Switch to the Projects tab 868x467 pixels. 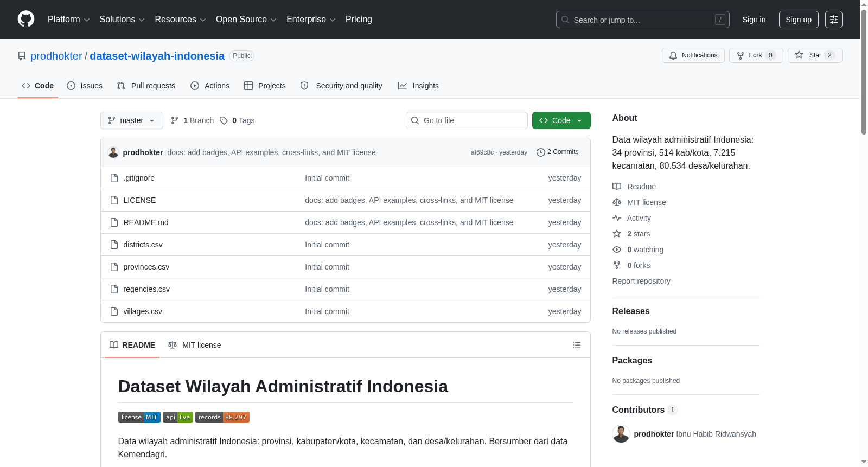265,86
